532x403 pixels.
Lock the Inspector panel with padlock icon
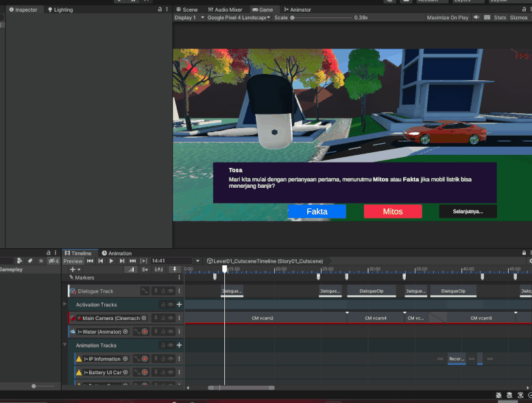(x=160, y=10)
